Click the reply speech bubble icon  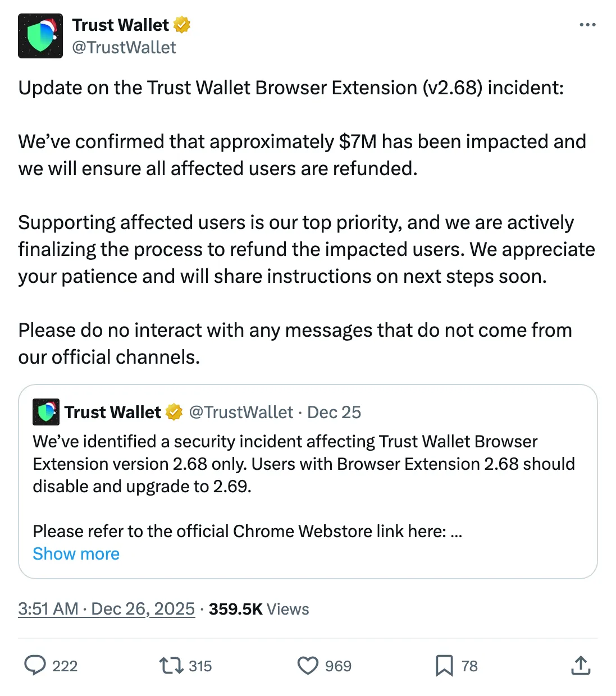(x=35, y=665)
